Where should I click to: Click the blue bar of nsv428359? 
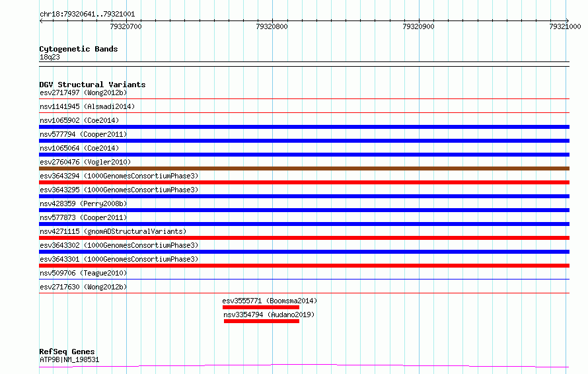304,210
